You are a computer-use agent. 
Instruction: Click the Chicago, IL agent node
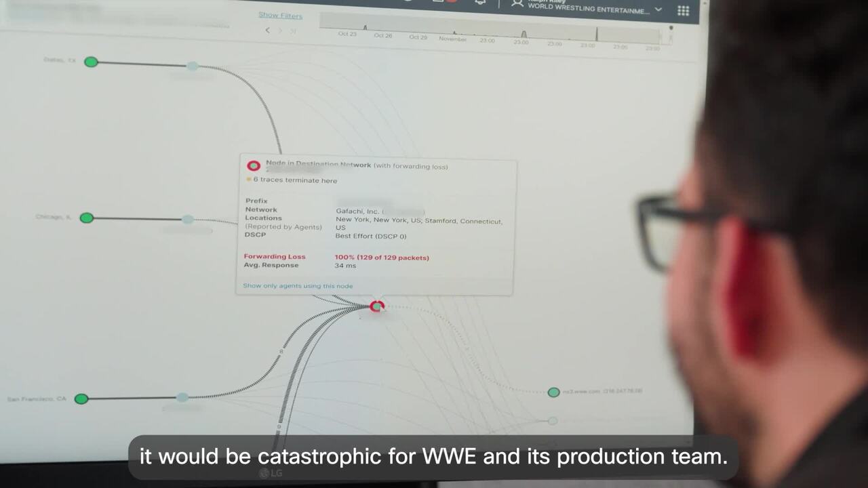[x=86, y=218]
